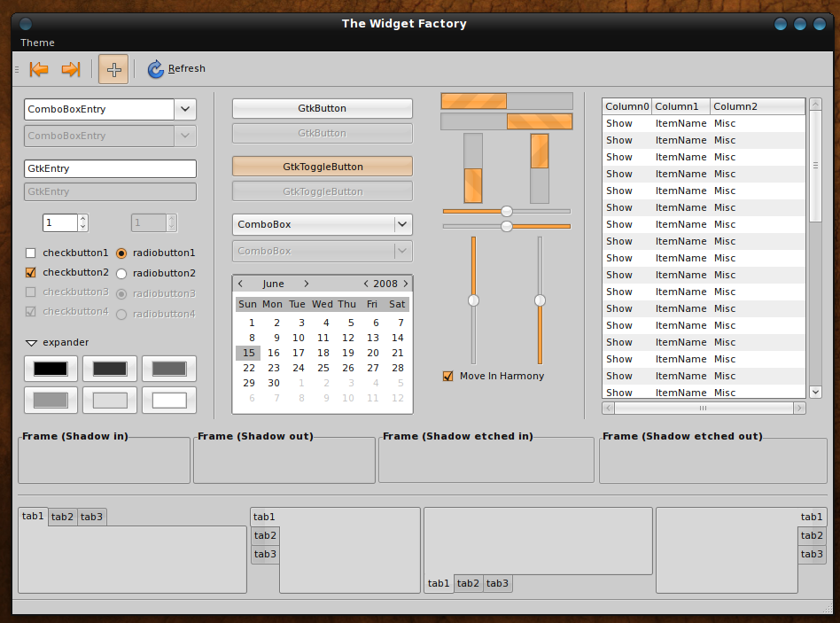Click the disabled GtkButton
840x623 pixels.
pos(322,134)
